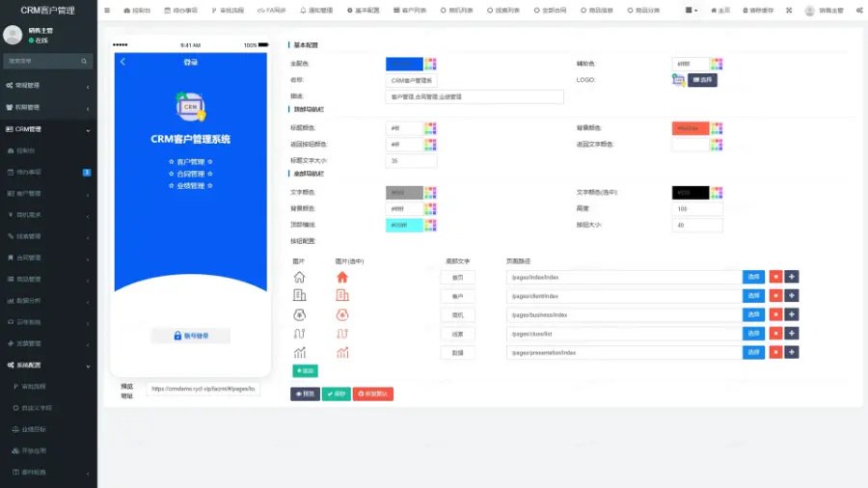Click the red selected chart icon for 数据
The width and height of the screenshot is (868, 488).
click(341, 353)
